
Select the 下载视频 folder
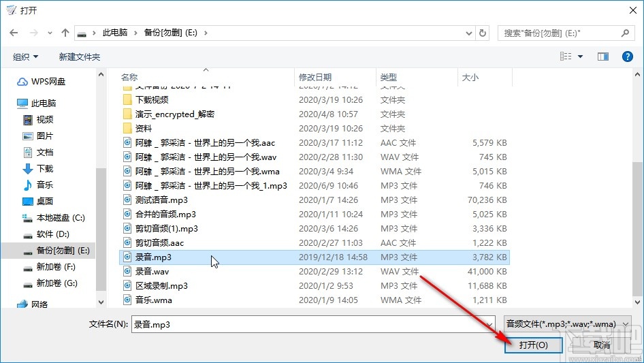152,100
